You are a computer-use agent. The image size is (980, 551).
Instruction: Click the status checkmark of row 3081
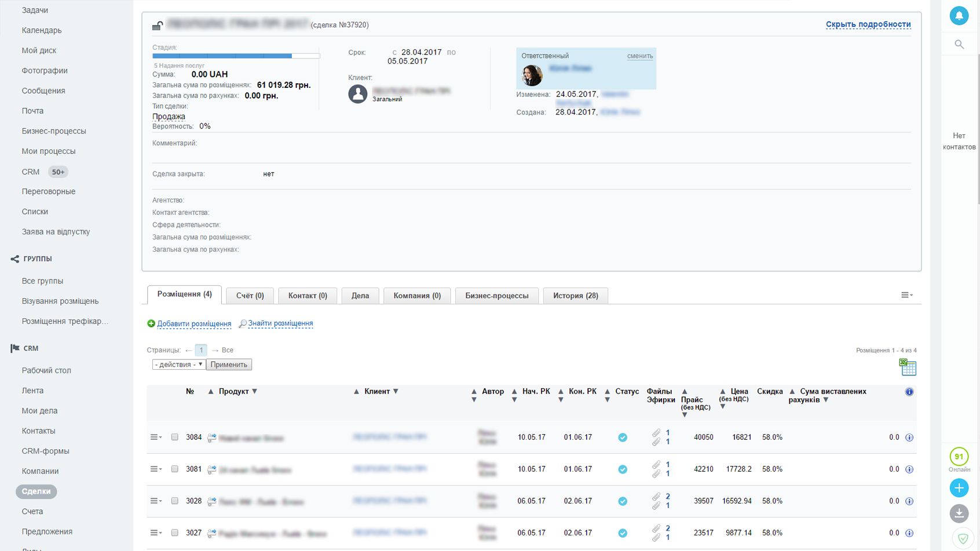[623, 469]
